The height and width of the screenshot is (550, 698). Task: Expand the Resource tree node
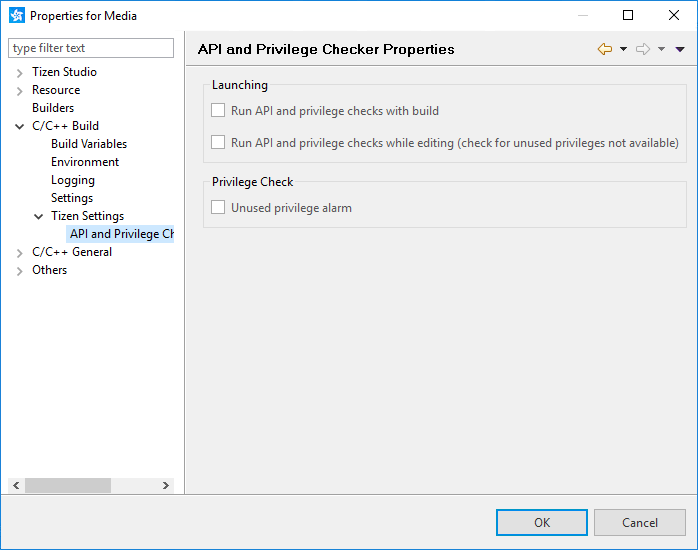[x=20, y=91]
